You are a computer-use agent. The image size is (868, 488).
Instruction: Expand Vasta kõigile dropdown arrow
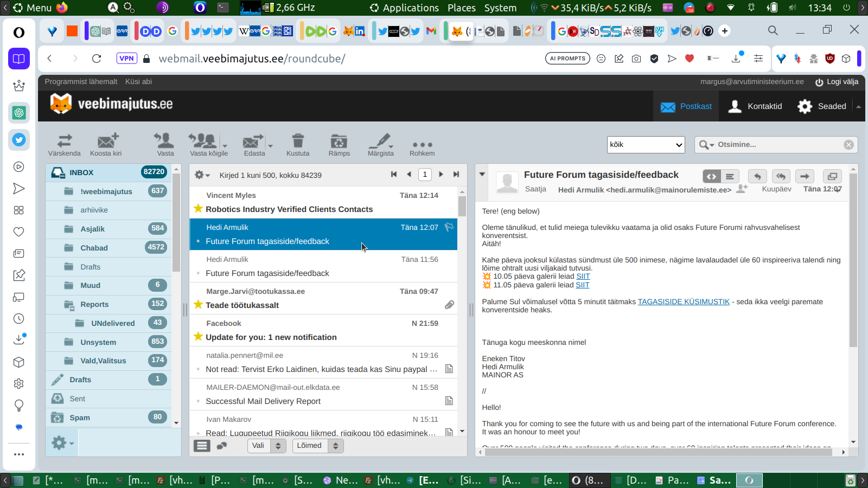225,145
